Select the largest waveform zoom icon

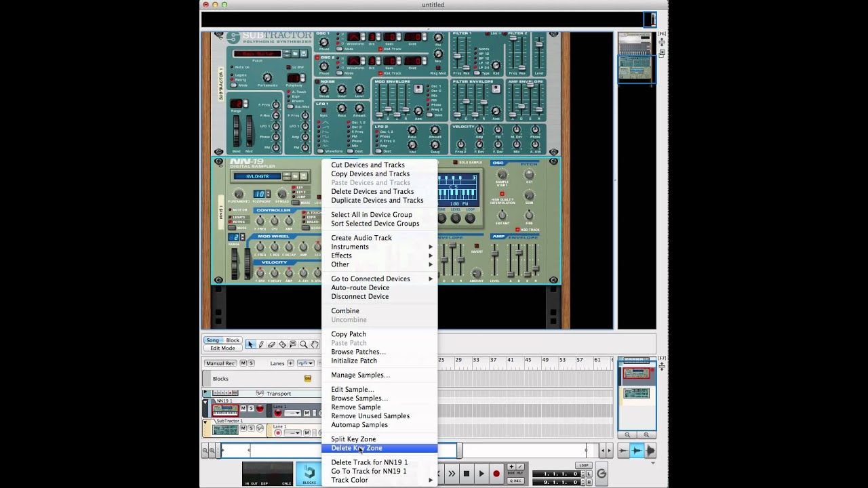point(650,451)
